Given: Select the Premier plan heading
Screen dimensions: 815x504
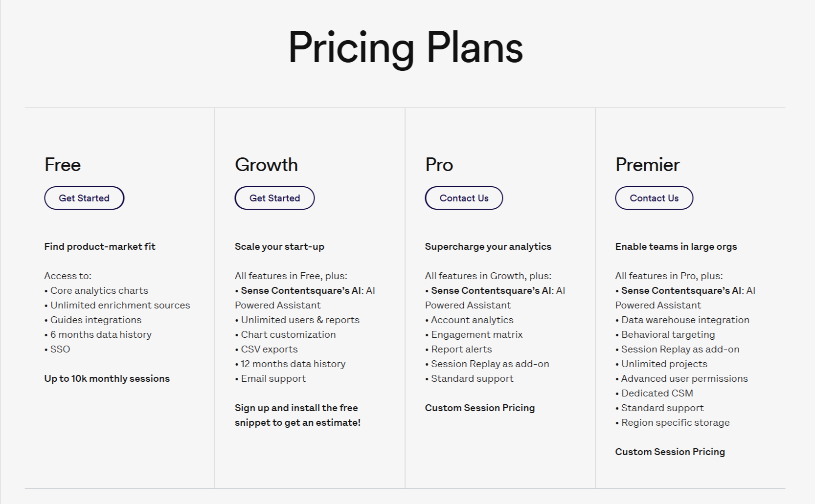Looking at the screenshot, I should click(647, 165).
